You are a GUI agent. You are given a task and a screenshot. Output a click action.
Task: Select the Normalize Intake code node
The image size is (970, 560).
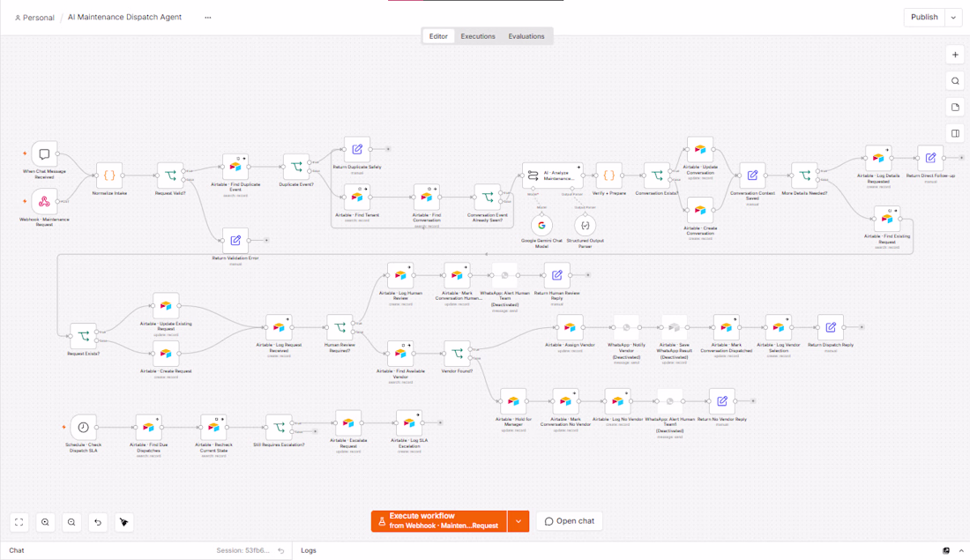coord(109,175)
